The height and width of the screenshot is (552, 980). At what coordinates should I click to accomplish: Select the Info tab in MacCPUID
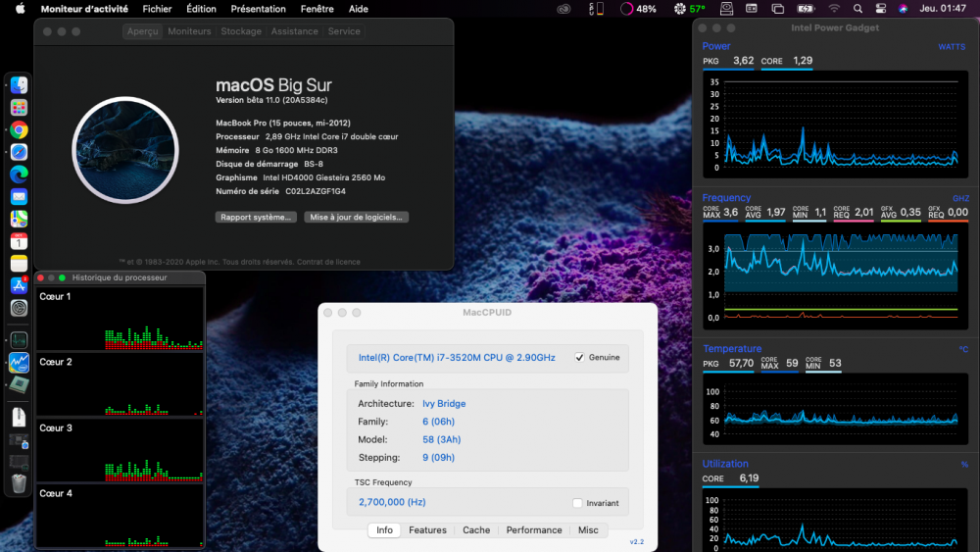384,530
